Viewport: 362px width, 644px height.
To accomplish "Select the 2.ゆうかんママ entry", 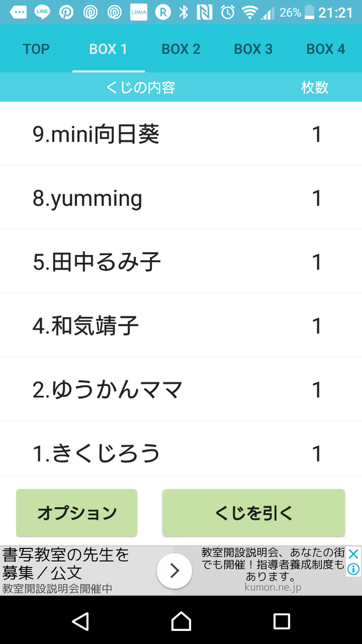I will (x=181, y=389).
